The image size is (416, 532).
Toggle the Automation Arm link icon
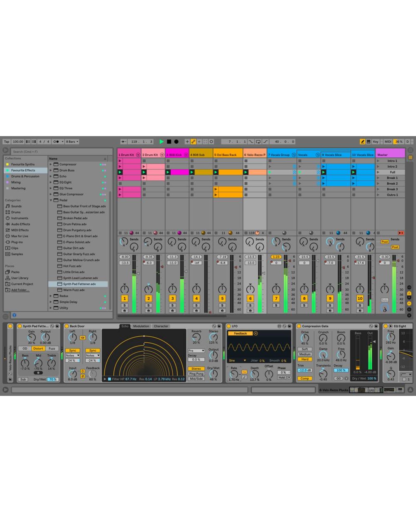coord(193,142)
